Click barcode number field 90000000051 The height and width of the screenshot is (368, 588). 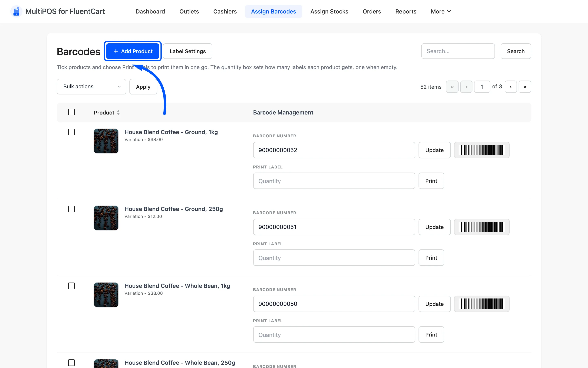click(334, 227)
